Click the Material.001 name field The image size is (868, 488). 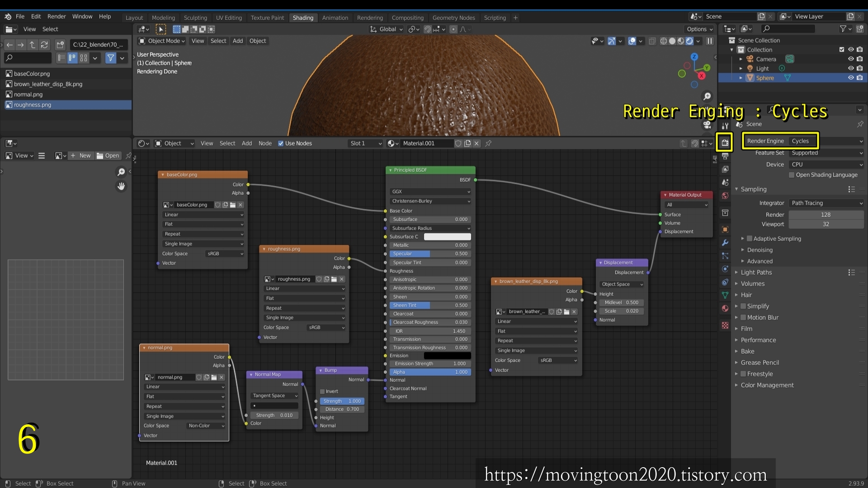(426, 143)
